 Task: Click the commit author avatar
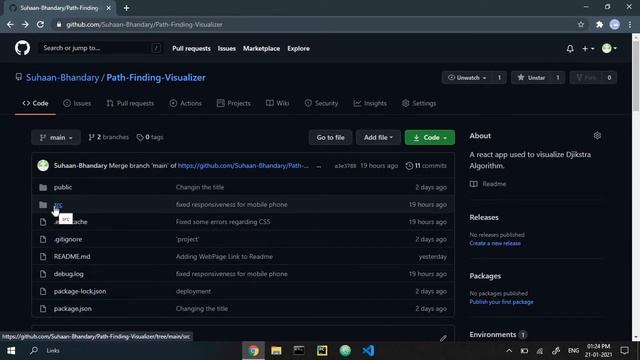click(43, 165)
